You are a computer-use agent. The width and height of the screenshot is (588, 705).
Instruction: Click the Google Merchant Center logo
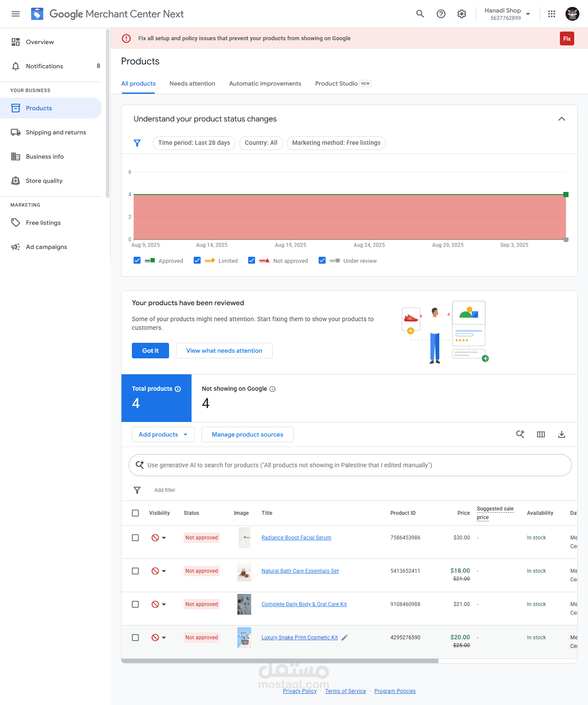point(37,14)
